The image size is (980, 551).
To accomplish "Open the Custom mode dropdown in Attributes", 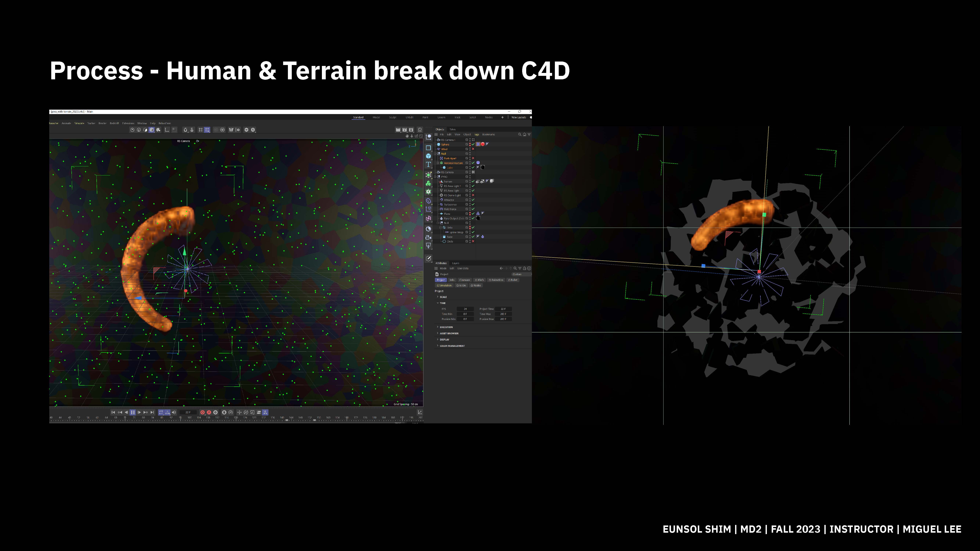I will (x=520, y=274).
